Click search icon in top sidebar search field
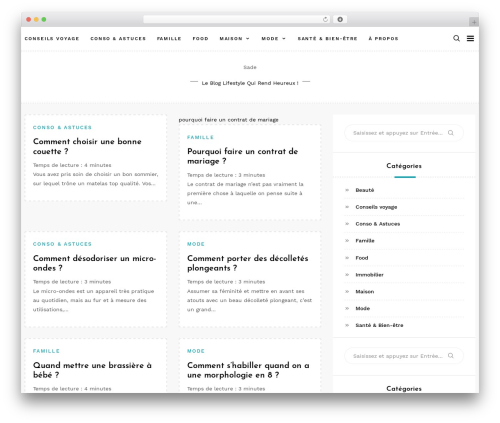Image resolution: width=500 pixels, height=423 pixels. (451, 133)
